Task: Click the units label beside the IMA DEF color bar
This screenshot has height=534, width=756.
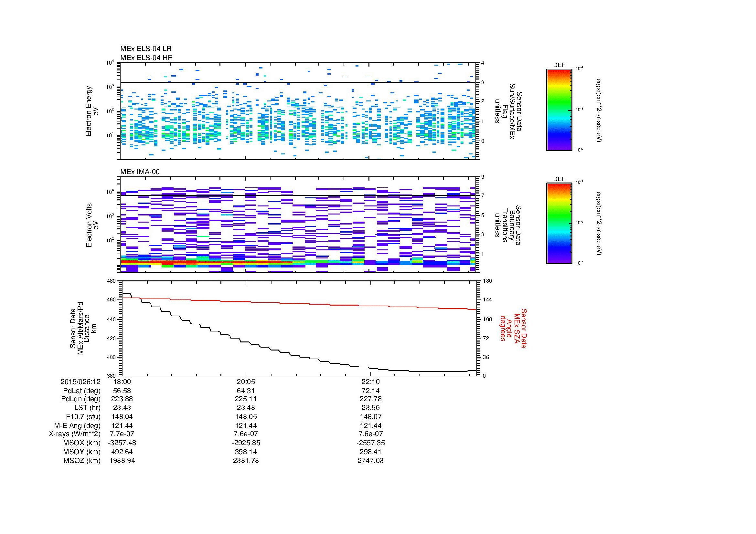Action: point(599,224)
